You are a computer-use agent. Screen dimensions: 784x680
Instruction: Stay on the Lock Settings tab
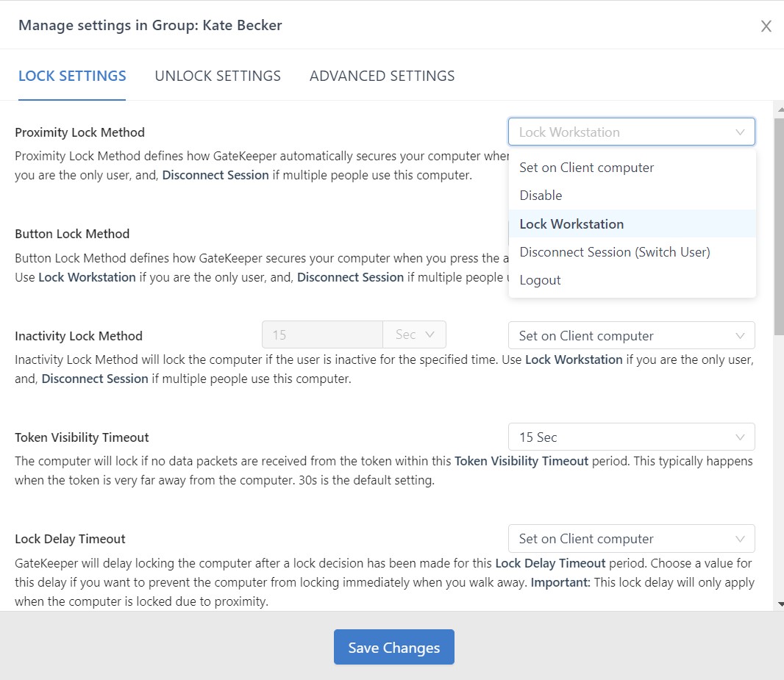71,76
